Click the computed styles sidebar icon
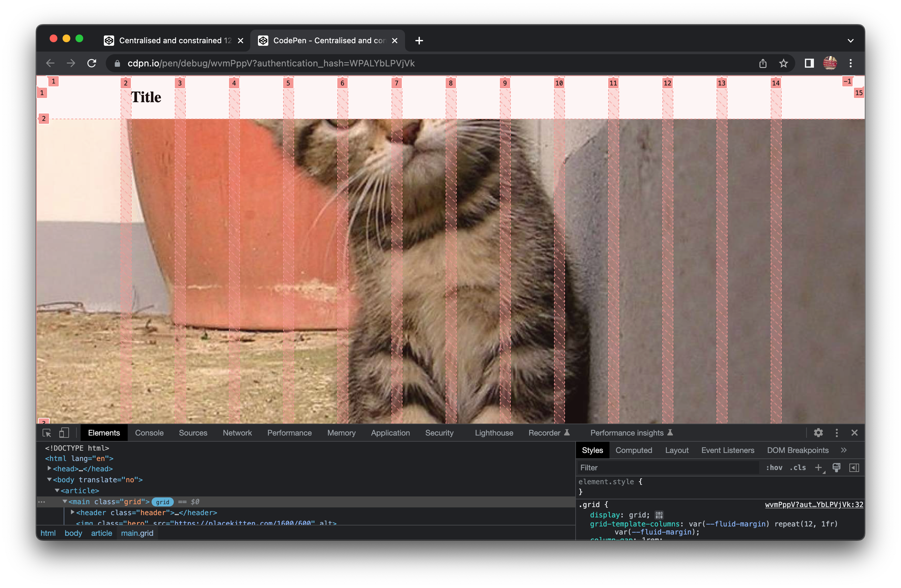 tap(854, 468)
